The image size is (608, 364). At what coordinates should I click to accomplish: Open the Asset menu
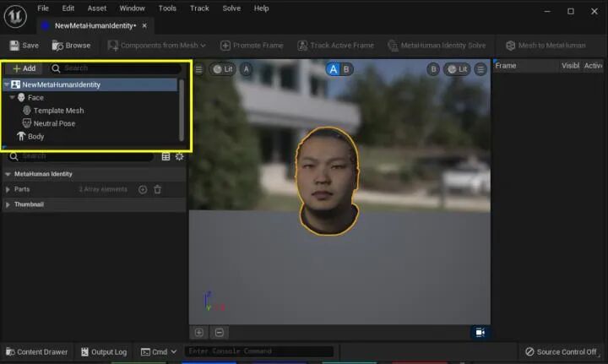coord(96,8)
